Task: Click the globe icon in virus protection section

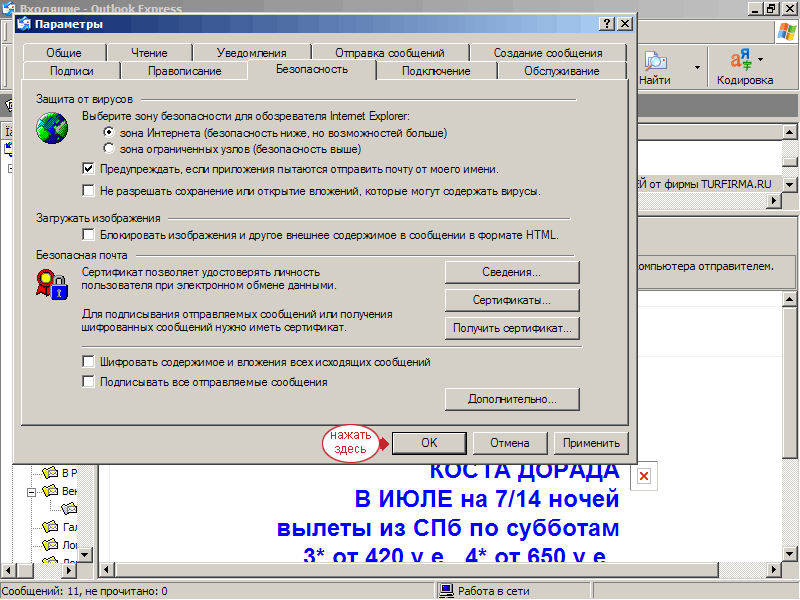Action: pyautogui.click(x=51, y=130)
